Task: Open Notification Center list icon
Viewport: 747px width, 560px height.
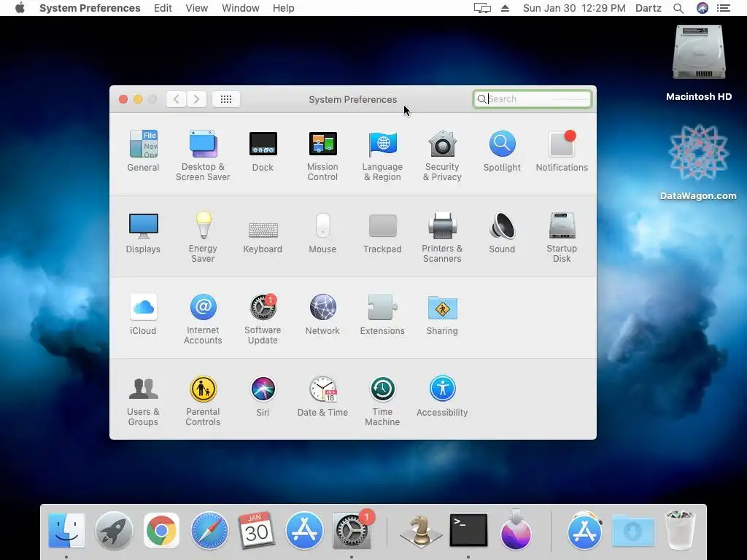Action: [x=724, y=8]
